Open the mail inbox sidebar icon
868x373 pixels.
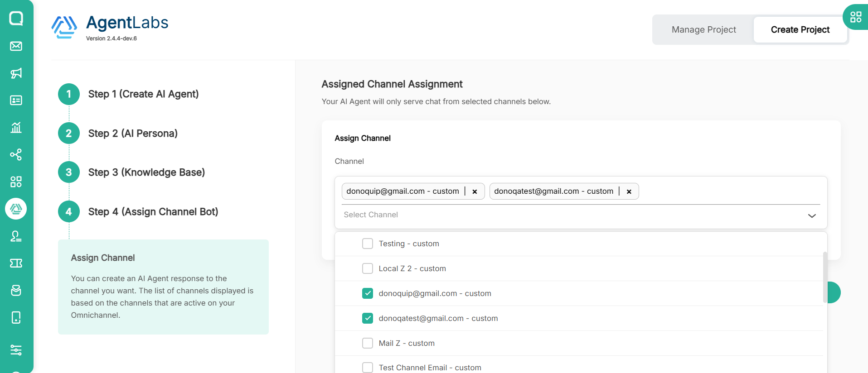[x=16, y=46]
